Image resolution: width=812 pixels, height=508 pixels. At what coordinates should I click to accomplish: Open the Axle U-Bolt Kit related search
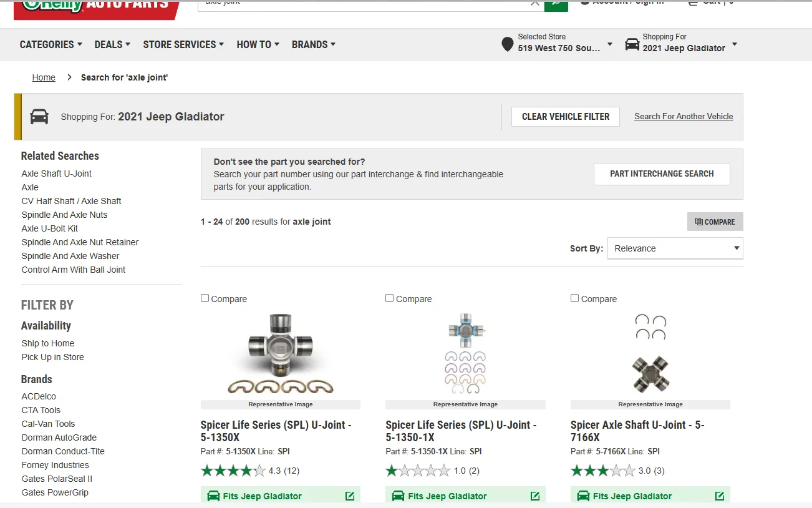click(50, 228)
